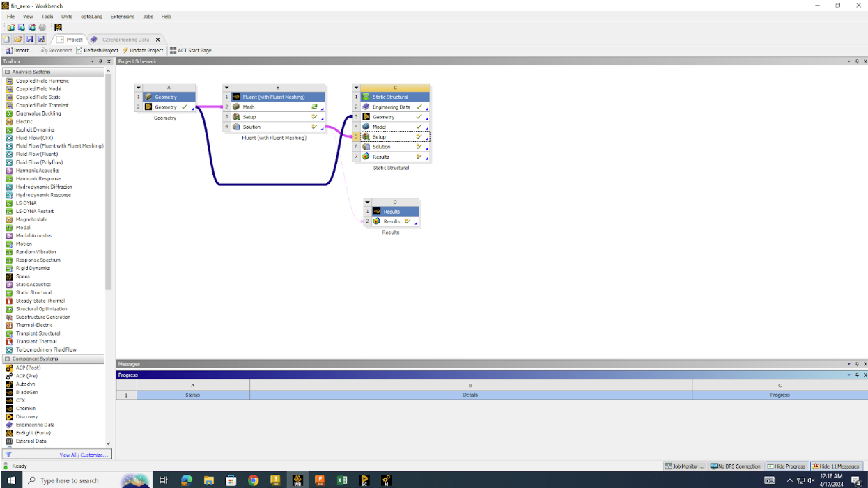Click No DPS Connection status button

736,466
